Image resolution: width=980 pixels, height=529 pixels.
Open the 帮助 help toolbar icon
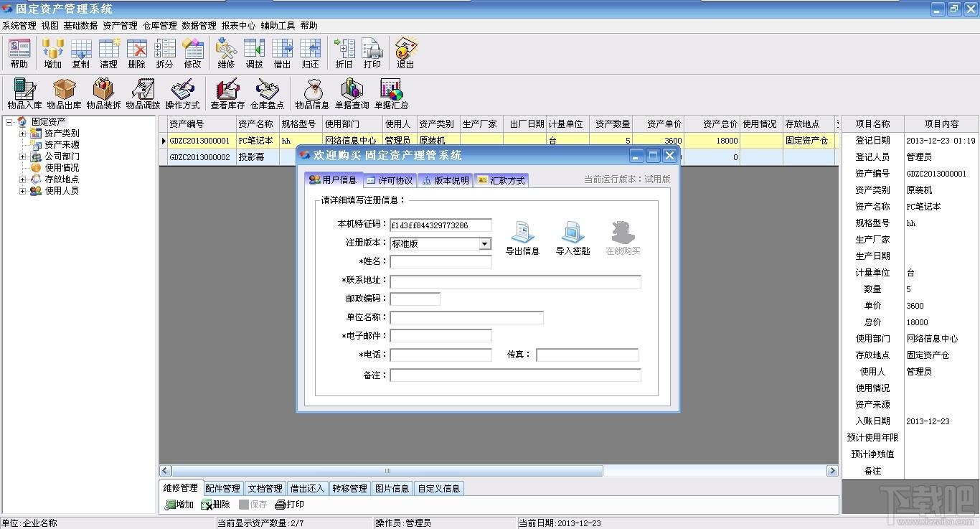point(19,53)
